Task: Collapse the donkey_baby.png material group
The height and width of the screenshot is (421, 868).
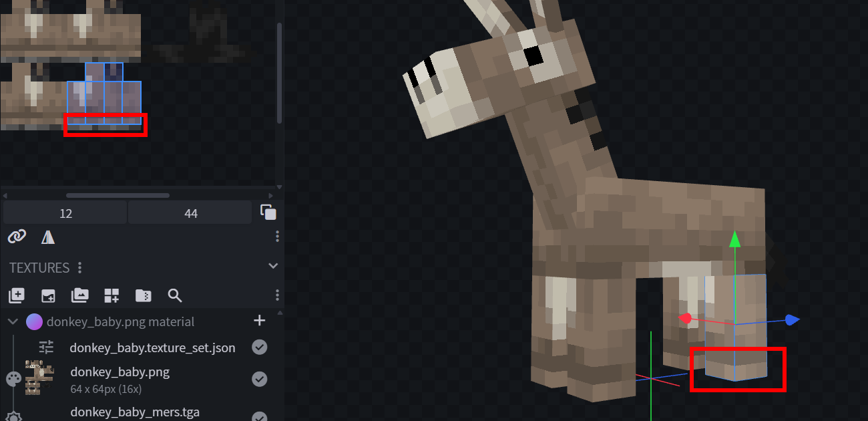Action: [13, 321]
